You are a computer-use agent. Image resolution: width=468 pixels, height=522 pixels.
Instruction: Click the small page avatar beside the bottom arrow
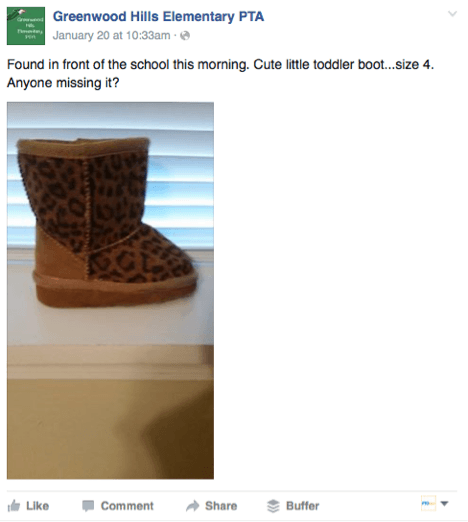click(x=429, y=503)
